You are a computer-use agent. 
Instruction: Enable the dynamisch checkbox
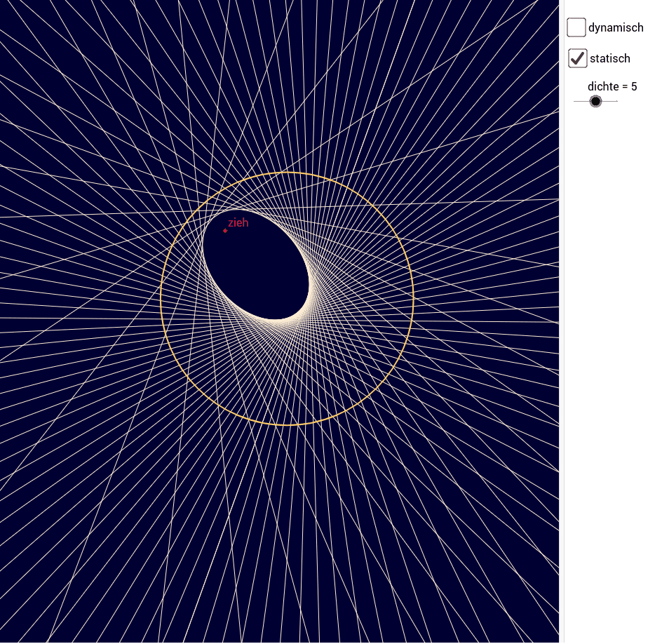coord(576,27)
